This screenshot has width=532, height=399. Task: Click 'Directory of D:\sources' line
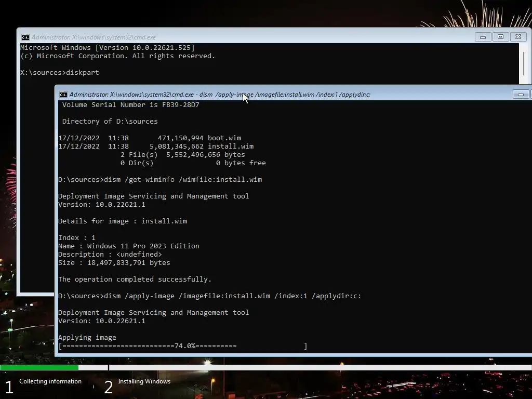click(x=110, y=122)
